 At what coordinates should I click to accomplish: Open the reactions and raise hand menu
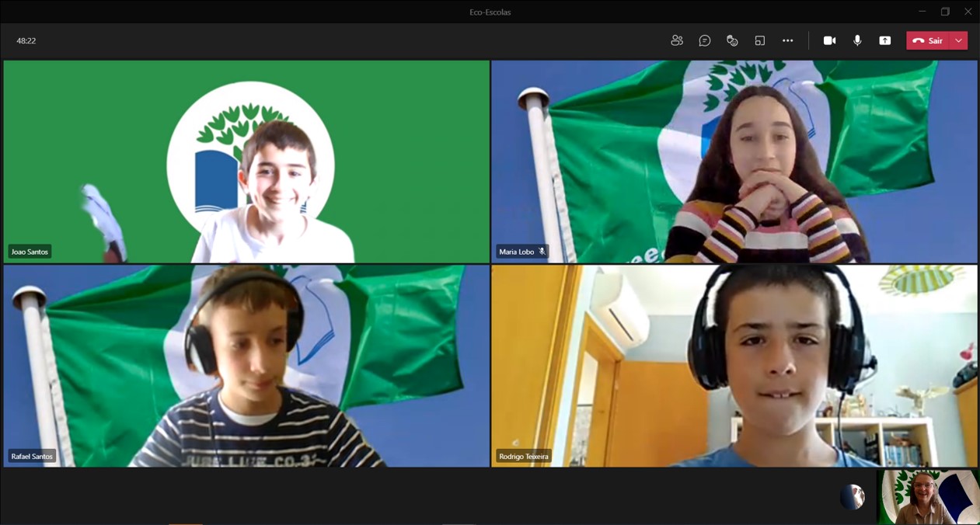[732, 40]
